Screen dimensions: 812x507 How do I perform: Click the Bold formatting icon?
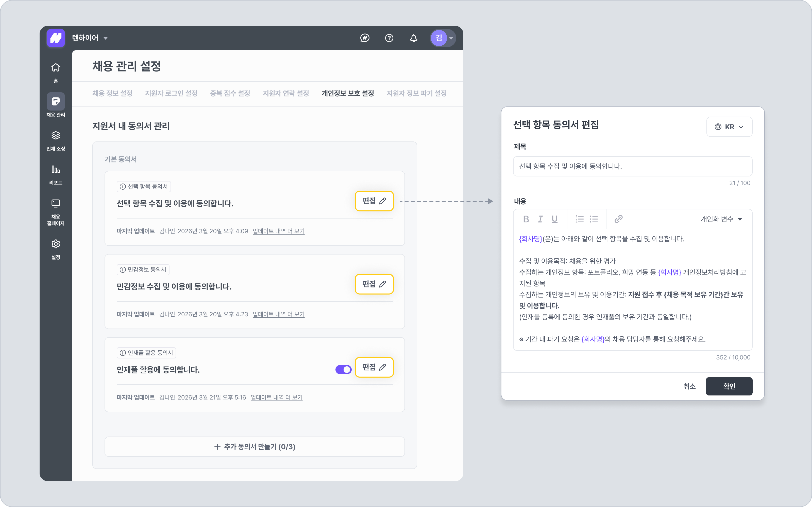coord(526,219)
